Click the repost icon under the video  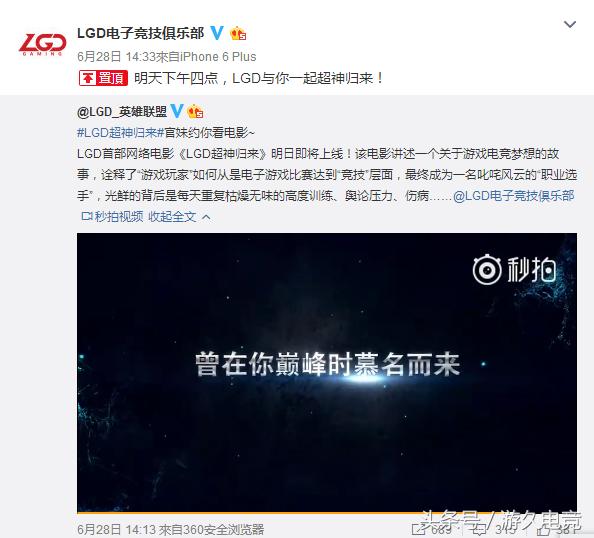click(417, 529)
